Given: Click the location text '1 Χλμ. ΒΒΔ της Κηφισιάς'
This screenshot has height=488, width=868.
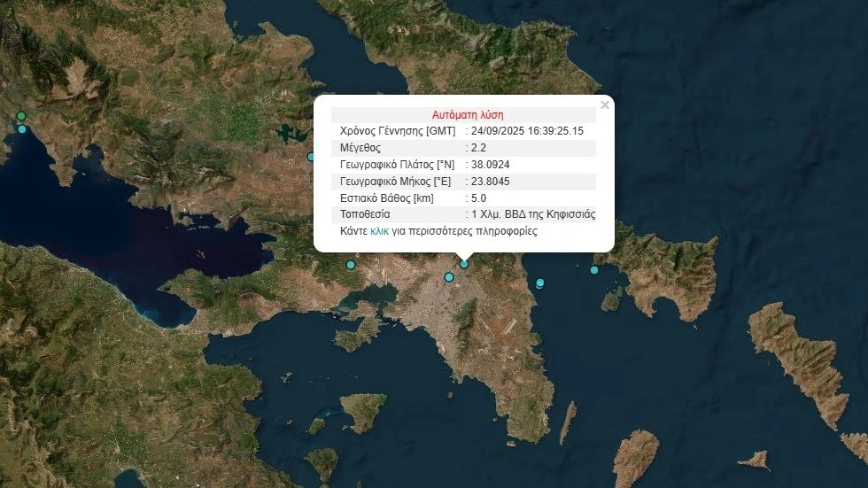Looking at the screenshot, I should (x=533, y=214).
